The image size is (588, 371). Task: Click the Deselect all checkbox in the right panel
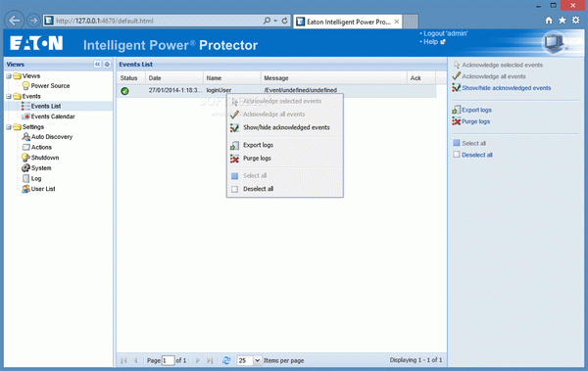pyautogui.click(x=457, y=155)
